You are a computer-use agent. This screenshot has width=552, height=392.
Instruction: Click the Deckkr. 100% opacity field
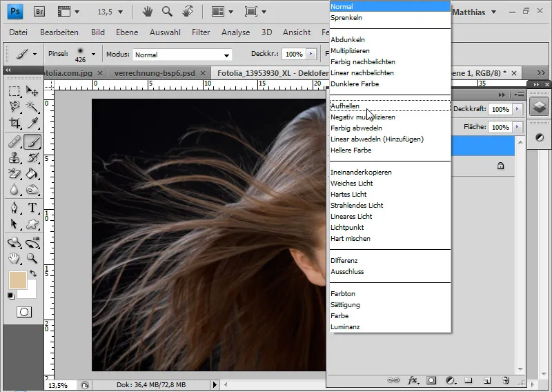[x=294, y=55]
